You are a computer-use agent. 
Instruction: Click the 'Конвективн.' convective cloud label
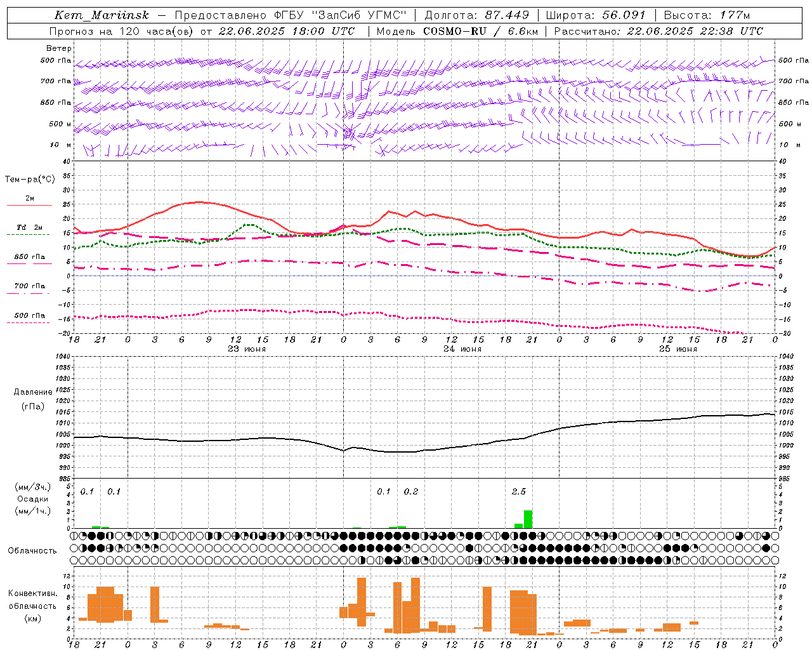33,594
